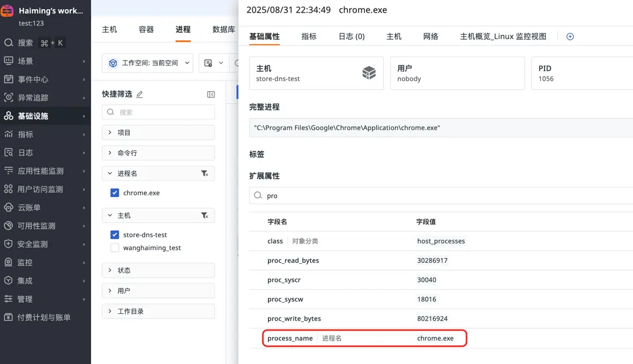Switch to the 容器 top tab

(146, 29)
